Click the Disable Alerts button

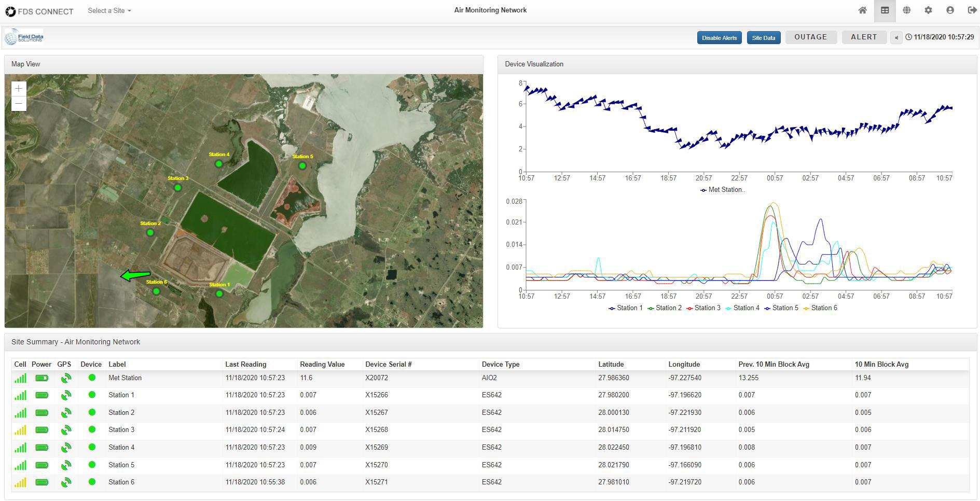[720, 37]
